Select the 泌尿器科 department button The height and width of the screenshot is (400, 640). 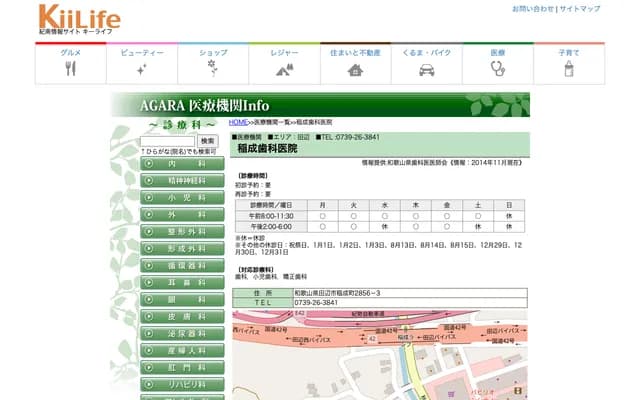coord(182,333)
